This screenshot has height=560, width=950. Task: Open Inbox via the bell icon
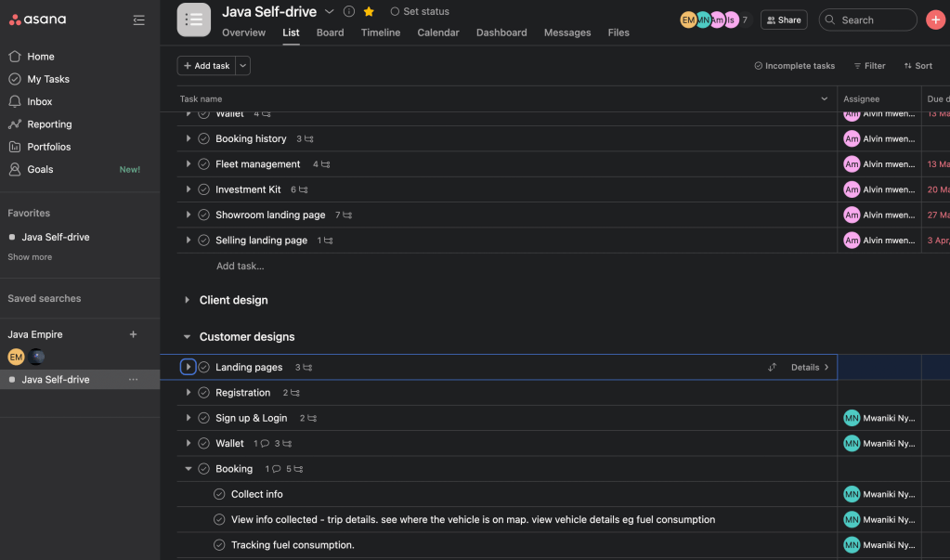15,101
